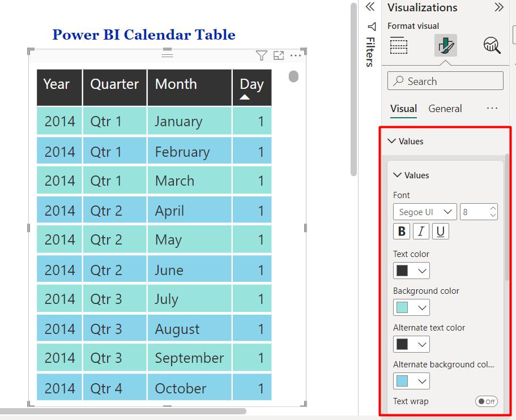Click the sort arrow under Day header
This screenshot has height=420, width=516.
pos(245,97)
